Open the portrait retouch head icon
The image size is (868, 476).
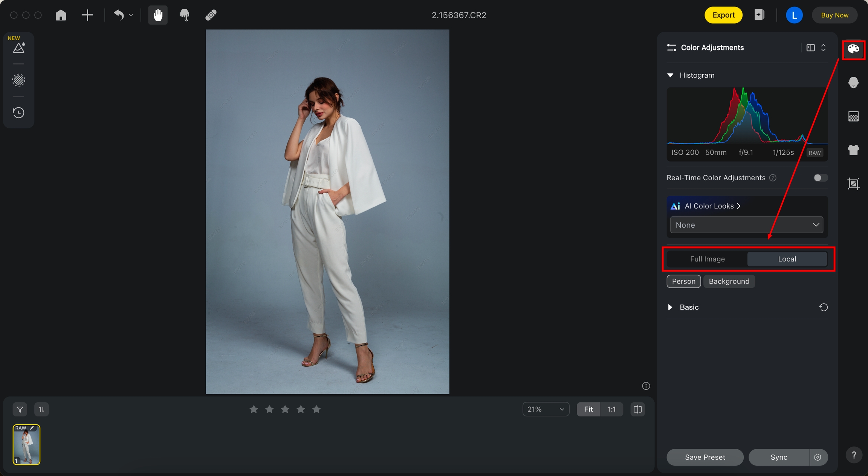[853, 82]
